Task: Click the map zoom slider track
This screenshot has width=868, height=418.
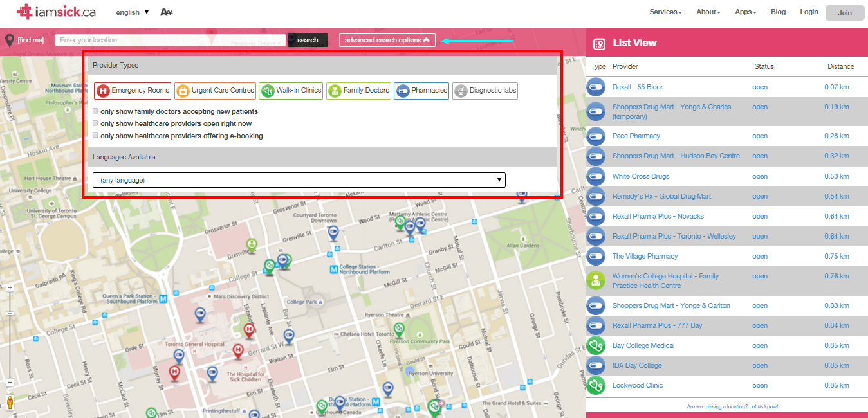Action: coord(10,334)
